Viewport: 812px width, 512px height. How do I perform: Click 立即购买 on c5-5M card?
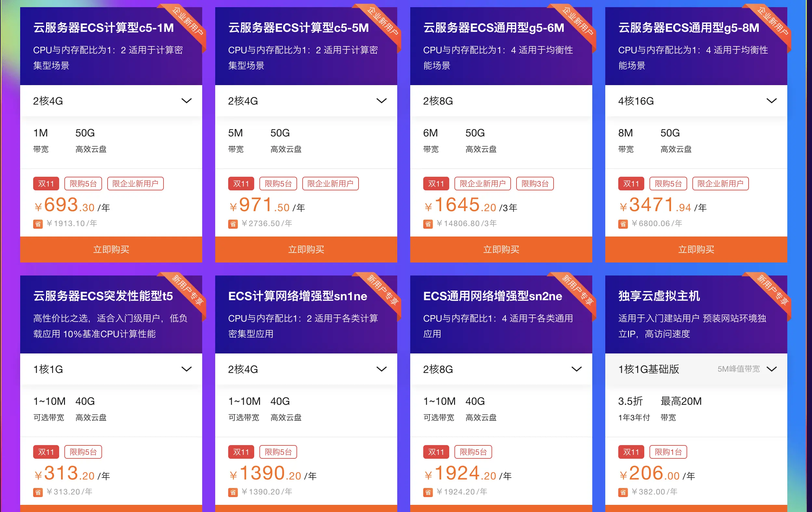click(x=306, y=250)
